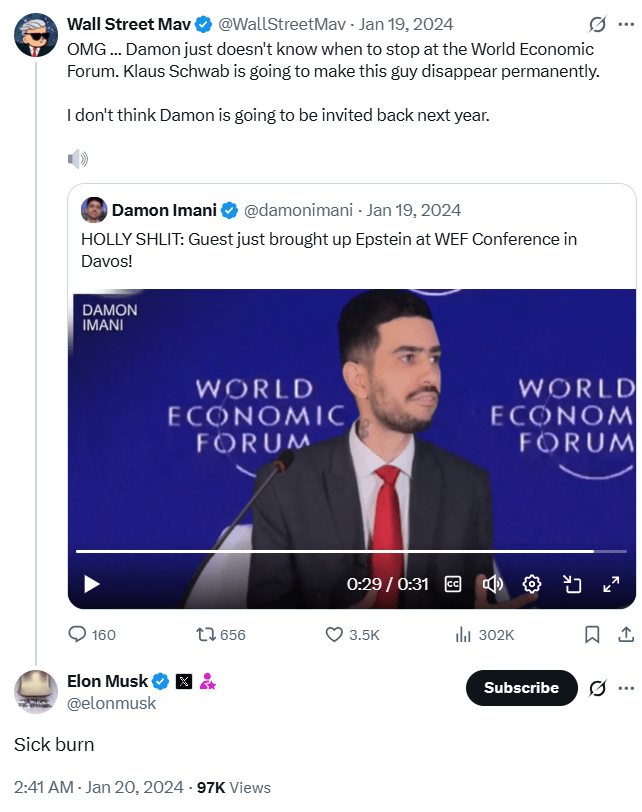Open video settings gear
The image size is (642, 812).
coord(532,584)
